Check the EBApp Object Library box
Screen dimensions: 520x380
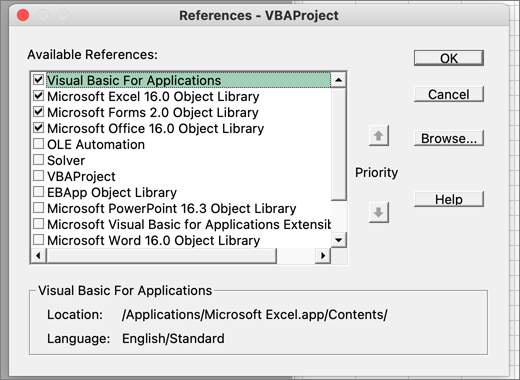[39, 192]
